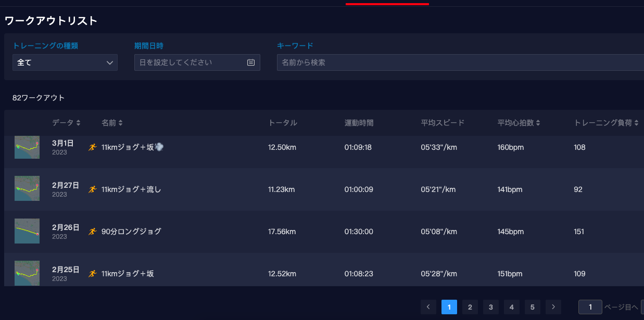Sort by トレーニング負荷 column arrows
This screenshot has width=644, height=320.
[x=636, y=123]
